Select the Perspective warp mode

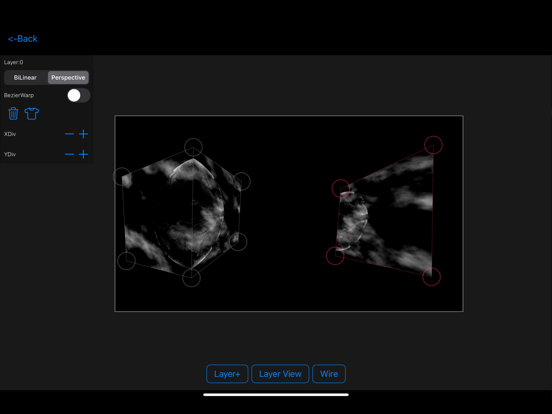tap(68, 77)
